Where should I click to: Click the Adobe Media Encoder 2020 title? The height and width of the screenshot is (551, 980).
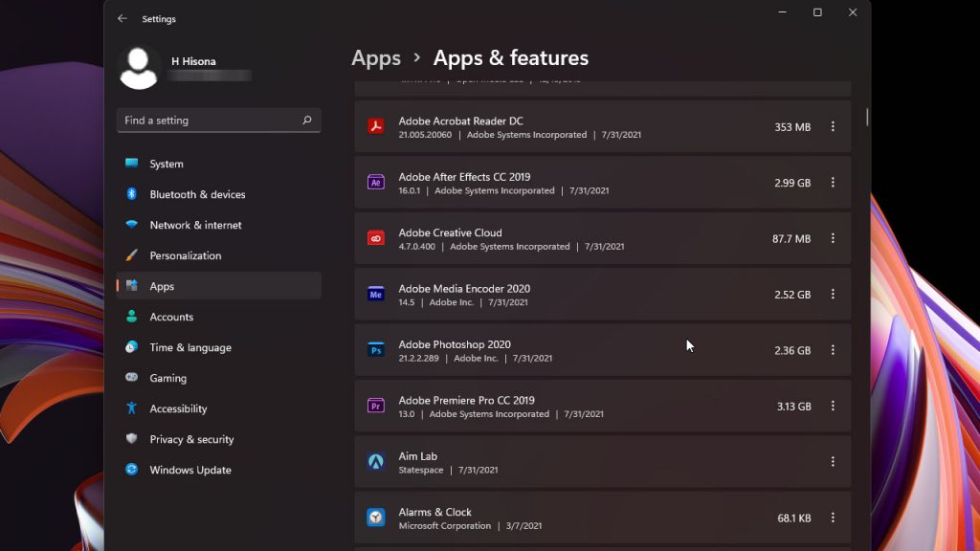[x=464, y=288]
